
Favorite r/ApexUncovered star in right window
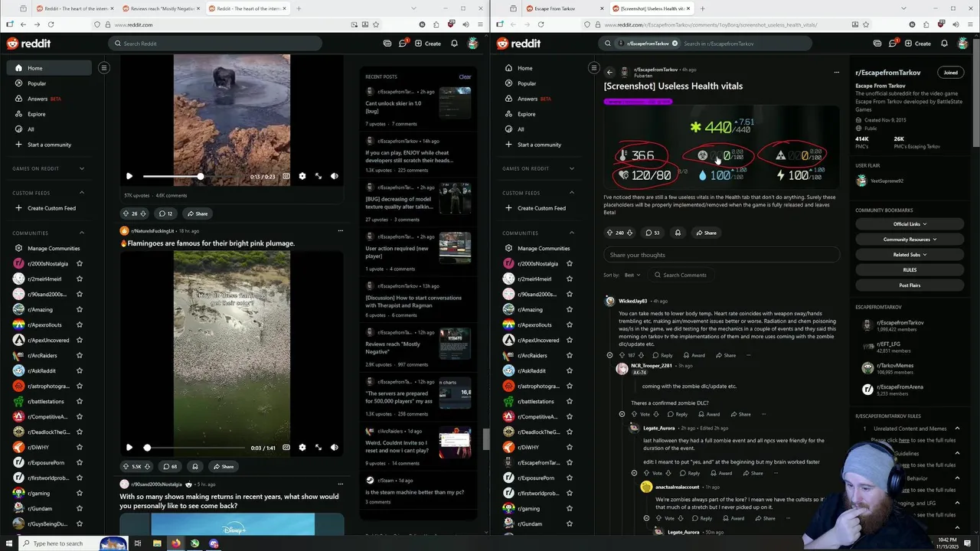tap(570, 340)
